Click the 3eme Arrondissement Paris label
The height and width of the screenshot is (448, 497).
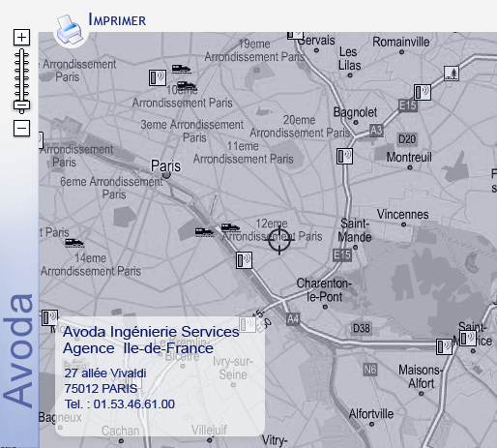tap(192, 131)
